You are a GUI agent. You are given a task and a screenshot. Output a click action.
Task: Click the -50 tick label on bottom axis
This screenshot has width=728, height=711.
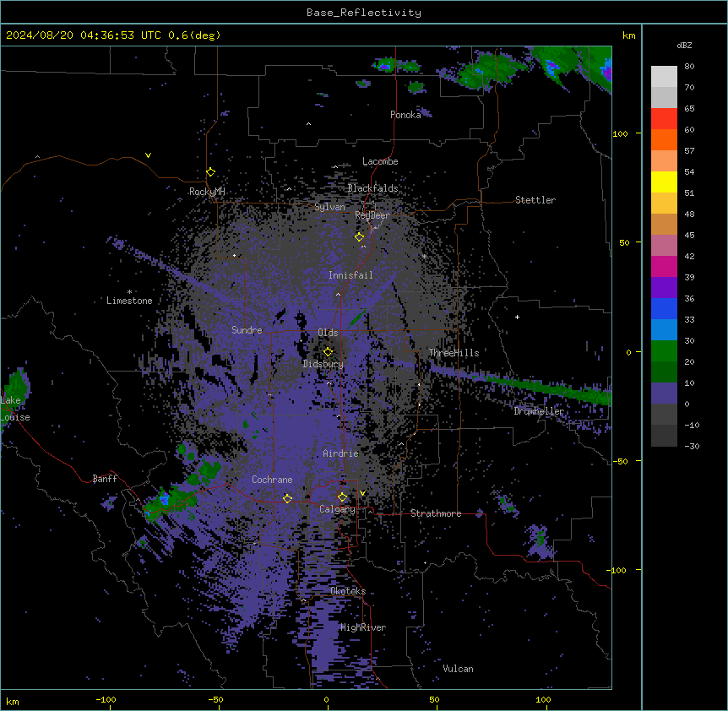point(215,700)
